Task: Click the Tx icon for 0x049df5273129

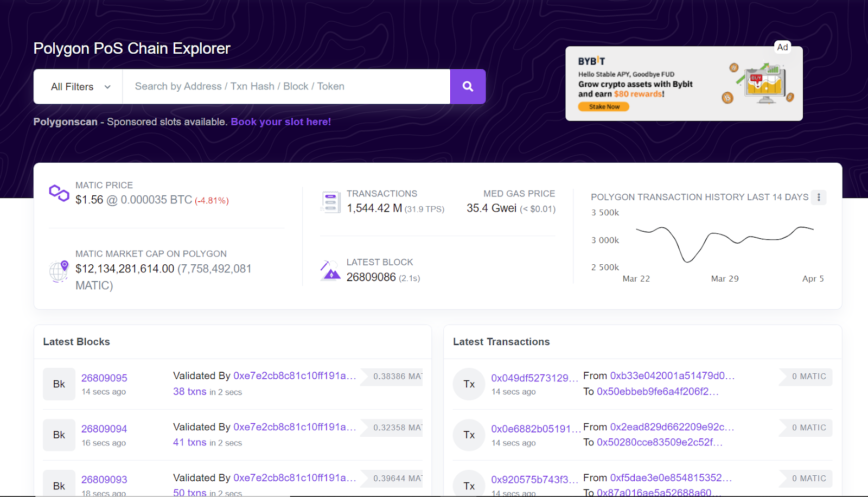Action: [469, 384]
